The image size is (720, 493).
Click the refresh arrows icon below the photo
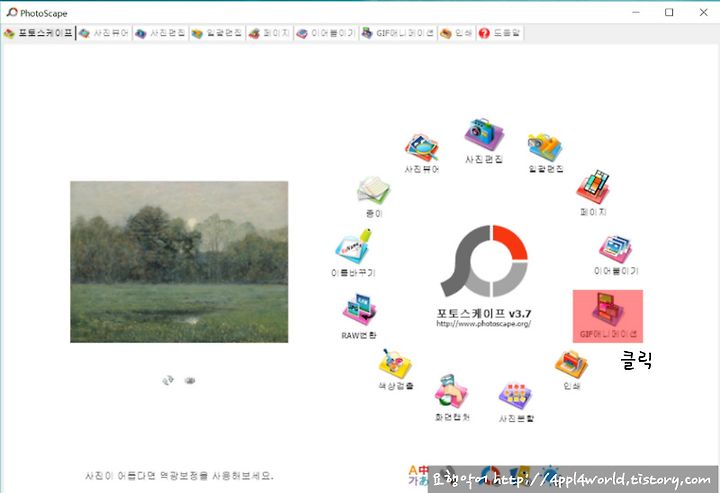168,380
